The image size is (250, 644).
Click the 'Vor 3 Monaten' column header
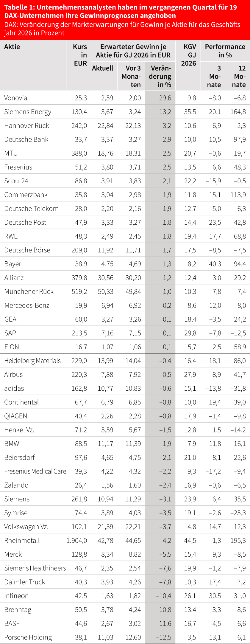coord(132,77)
